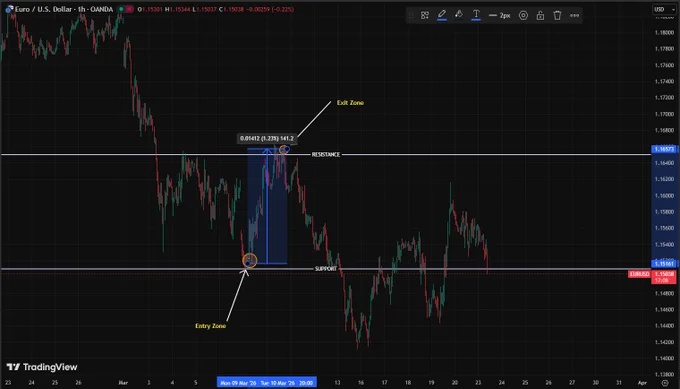
Task: Click the close price value in OHLC header
Action: 234,9
